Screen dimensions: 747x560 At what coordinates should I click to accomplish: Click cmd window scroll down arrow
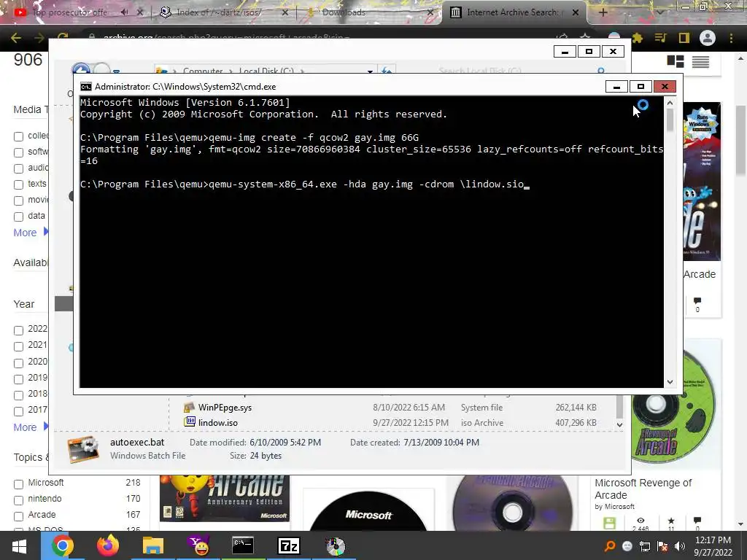pyautogui.click(x=670, y=382)
